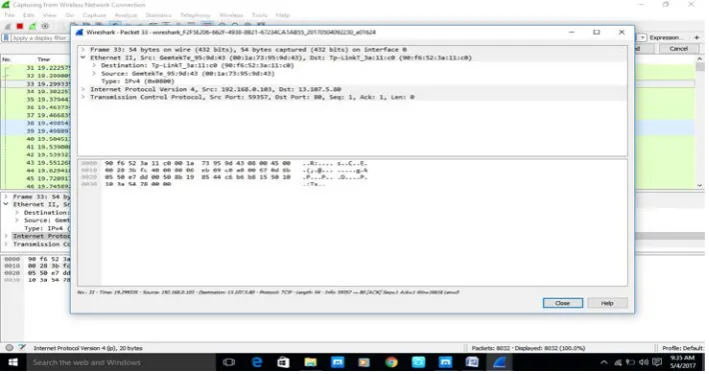Image resolution: width=709 pixels, height=374 pixels.
Task: Open the Capture menu
Action: pyautogui.click(x=94, y=15)
